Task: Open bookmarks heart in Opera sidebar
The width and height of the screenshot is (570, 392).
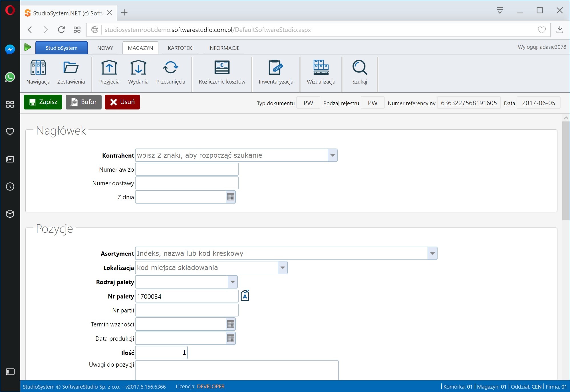Action: [x=10, y=132]
